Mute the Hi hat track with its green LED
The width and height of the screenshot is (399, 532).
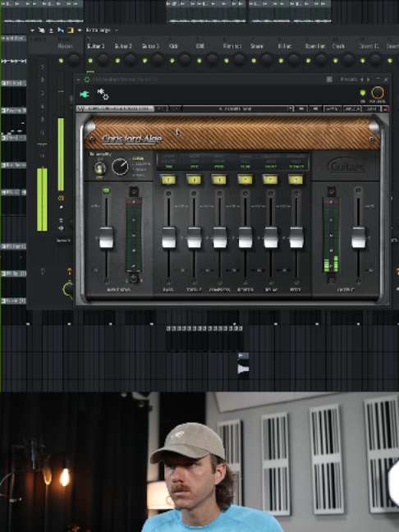281,61
